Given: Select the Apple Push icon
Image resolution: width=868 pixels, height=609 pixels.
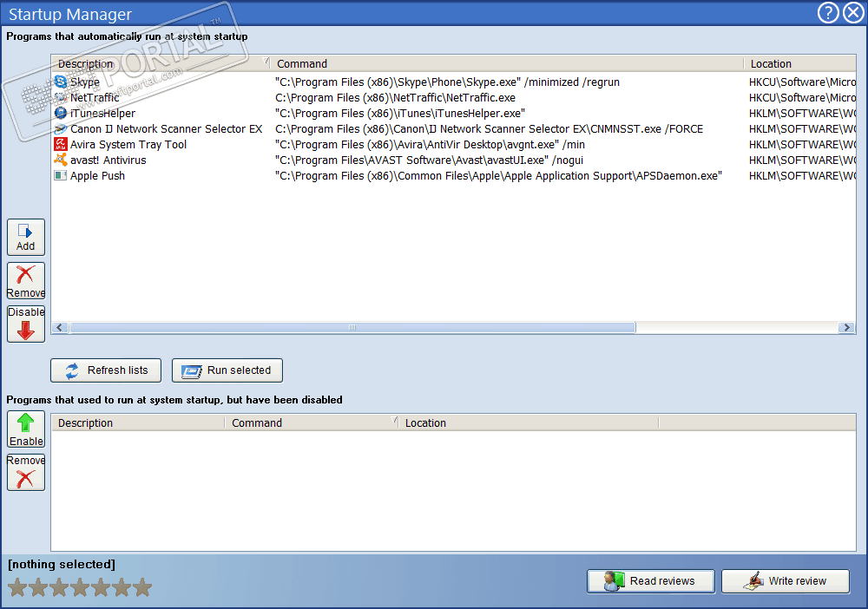Looking at the screenshot, I should tap(61, 176).
